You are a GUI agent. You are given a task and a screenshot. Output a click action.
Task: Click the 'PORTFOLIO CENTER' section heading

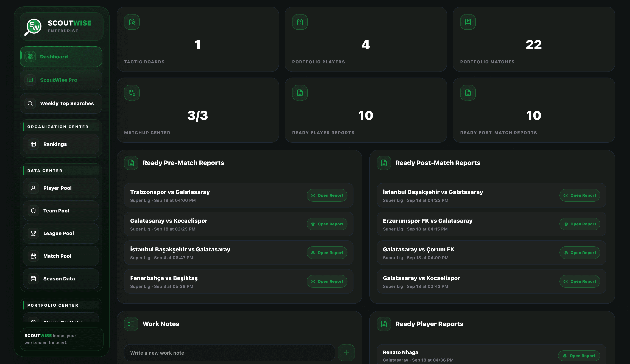[x=53, y=305]
